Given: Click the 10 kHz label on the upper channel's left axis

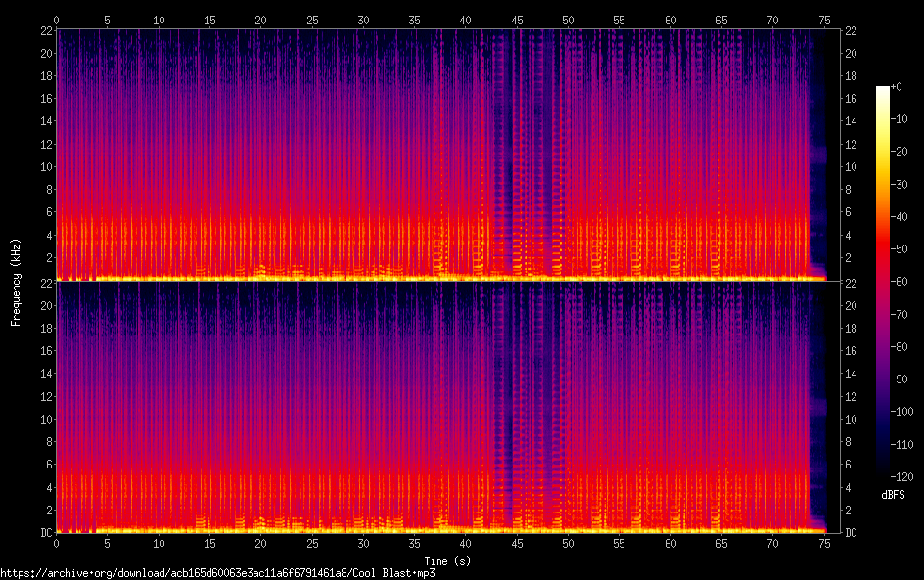Looking at the screenshot, I should [x=45, y=166].
